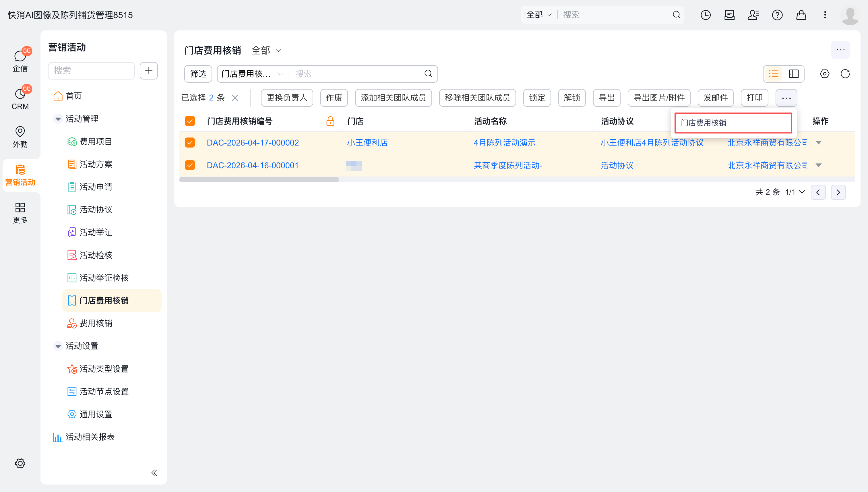Open column settings hexagon icon
Viewport: 868px width, 492px height.
pyautogui.click(x=824, y=74)
